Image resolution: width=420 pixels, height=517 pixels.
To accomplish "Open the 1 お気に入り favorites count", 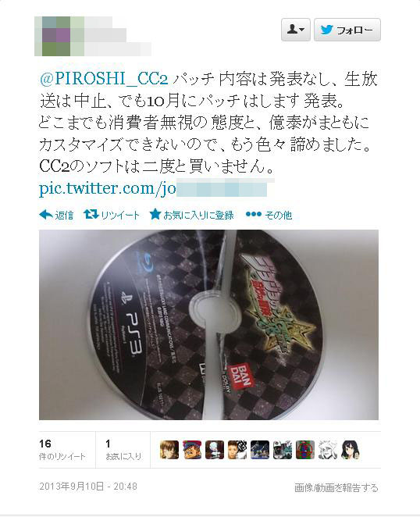I will click(123, 450).
